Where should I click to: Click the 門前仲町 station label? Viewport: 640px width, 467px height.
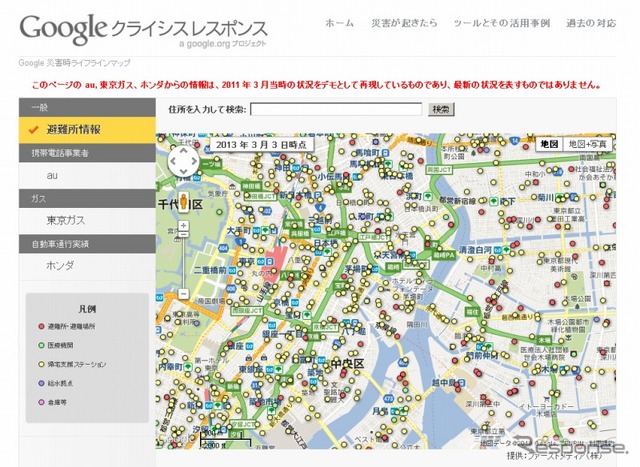tap(482, 355)
